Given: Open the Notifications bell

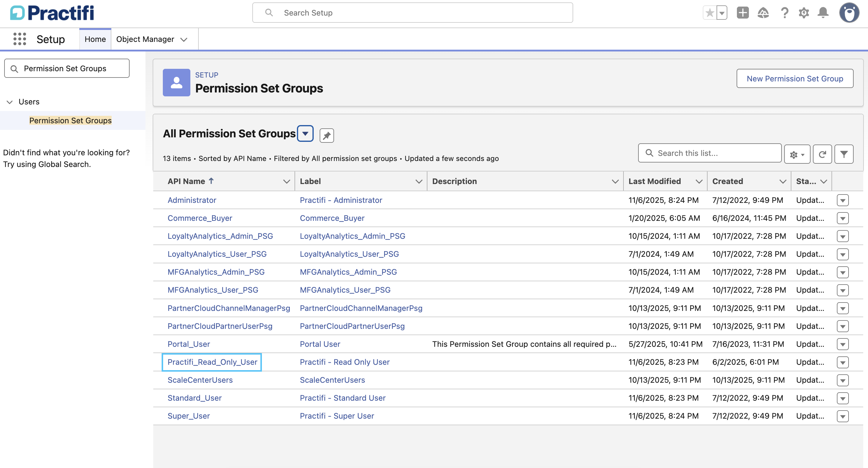Looking at the screenshot, I should coord(823,13).
